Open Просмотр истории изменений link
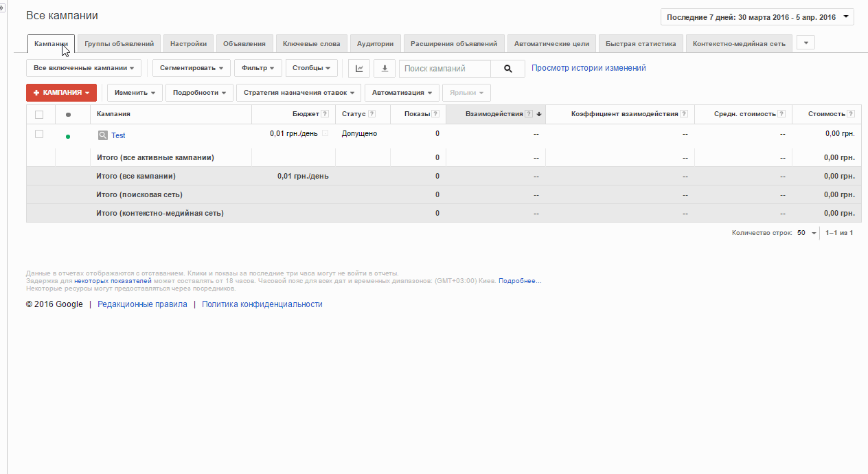This screenshot has height=474, width=868. pos(589,68)
